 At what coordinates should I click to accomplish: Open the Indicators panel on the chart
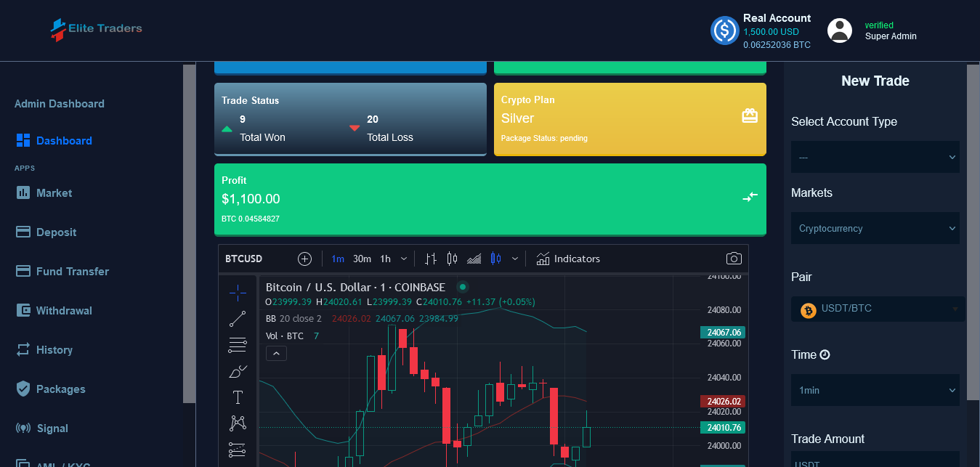point(569,259)
